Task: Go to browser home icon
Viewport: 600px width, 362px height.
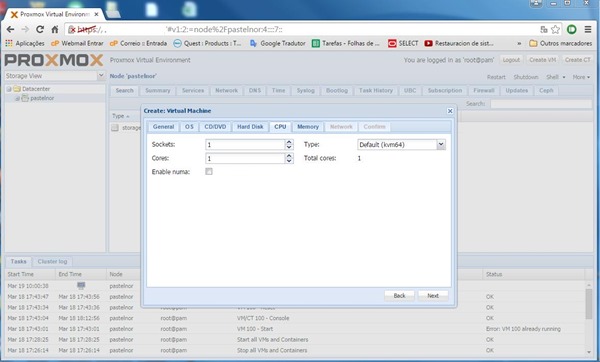Action: point(55,29)
